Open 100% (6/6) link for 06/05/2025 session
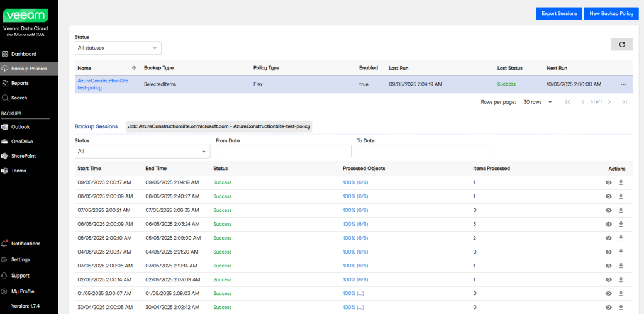644x314 pixels. (x=355, y=224)
